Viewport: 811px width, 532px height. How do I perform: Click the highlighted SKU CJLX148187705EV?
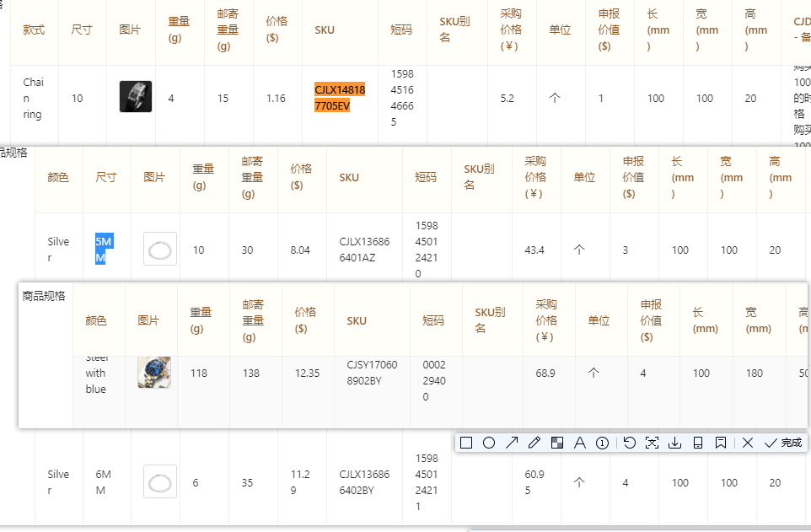click(340, 98)
